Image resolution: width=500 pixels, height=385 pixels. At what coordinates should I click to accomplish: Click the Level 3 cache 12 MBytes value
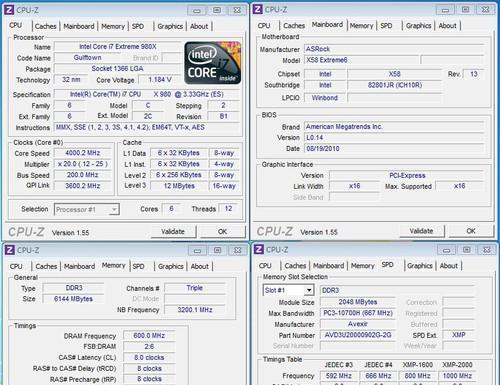point(179,186)
